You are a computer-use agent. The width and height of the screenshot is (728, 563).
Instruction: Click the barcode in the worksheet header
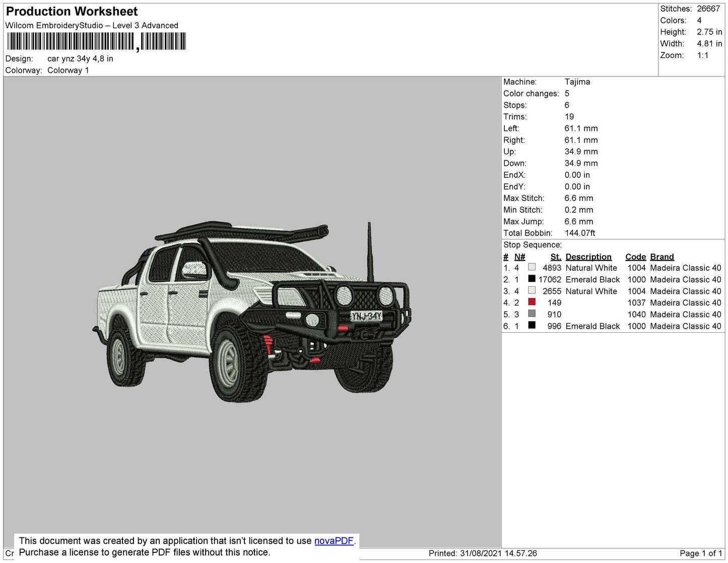point(96,41)
